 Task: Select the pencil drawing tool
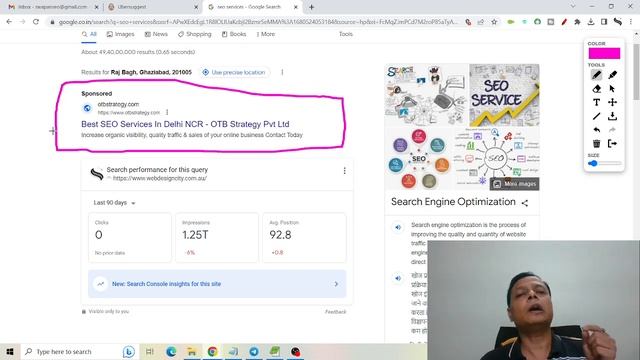pyautogui.click(x=596, y=75)
